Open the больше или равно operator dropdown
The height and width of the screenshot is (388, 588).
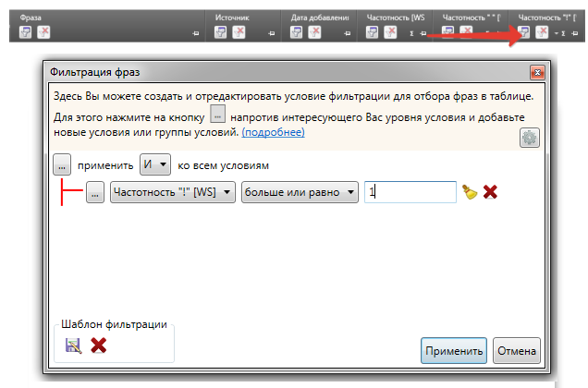click(300, 192)
